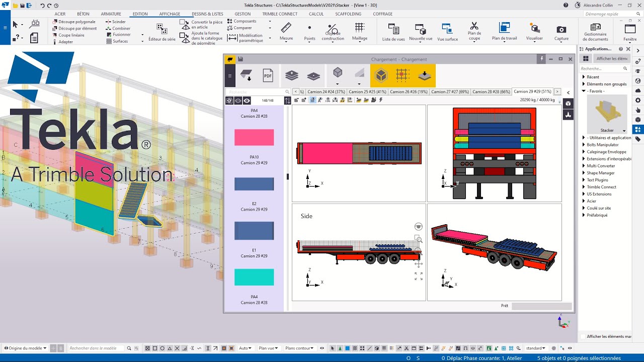Switch to the BÉTON ribbon tab
This screenshot has height=362, width=644.
pos(83,14)
